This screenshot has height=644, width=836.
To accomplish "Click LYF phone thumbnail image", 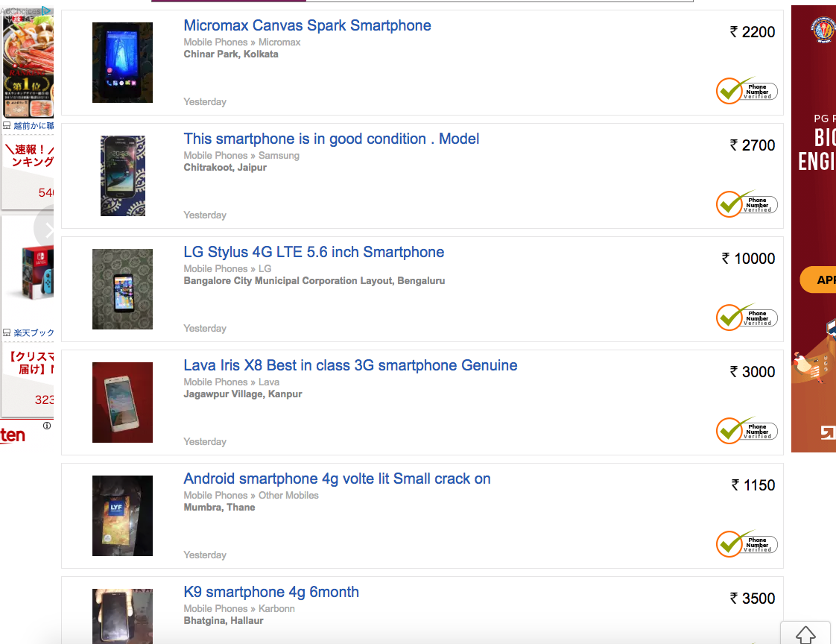I will [122, 516].
